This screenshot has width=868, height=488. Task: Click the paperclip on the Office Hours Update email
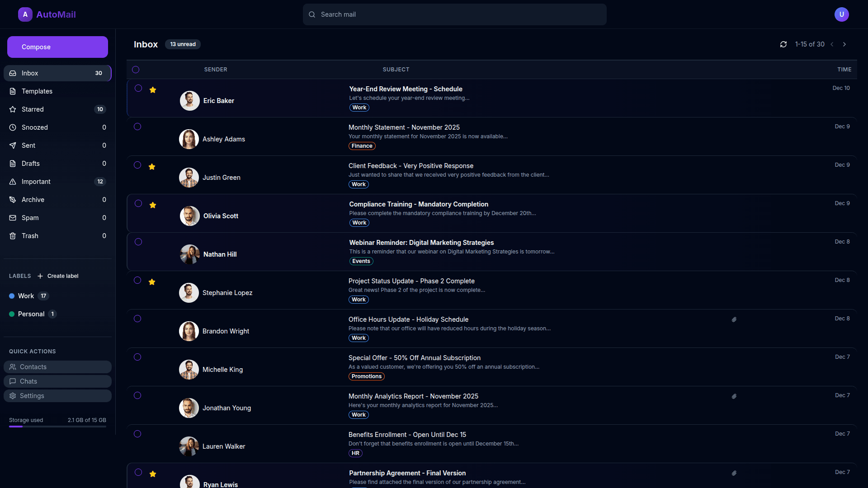coord(734,319)
